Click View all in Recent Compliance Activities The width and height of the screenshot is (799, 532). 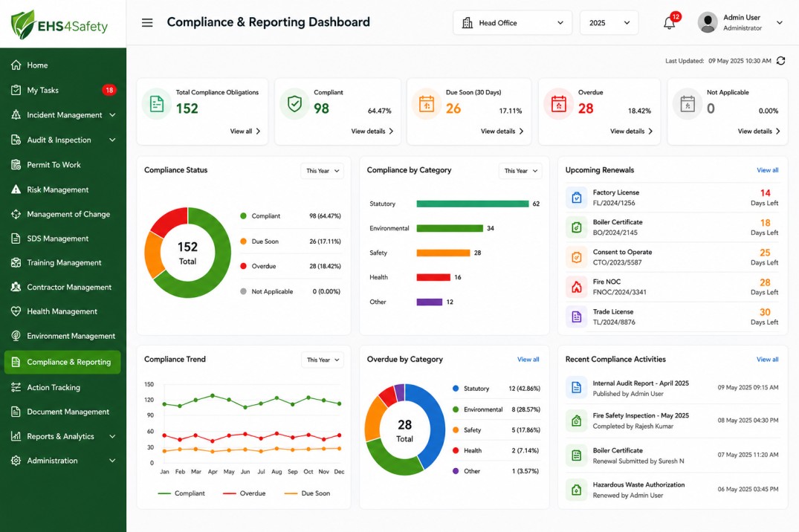point(767,360)
